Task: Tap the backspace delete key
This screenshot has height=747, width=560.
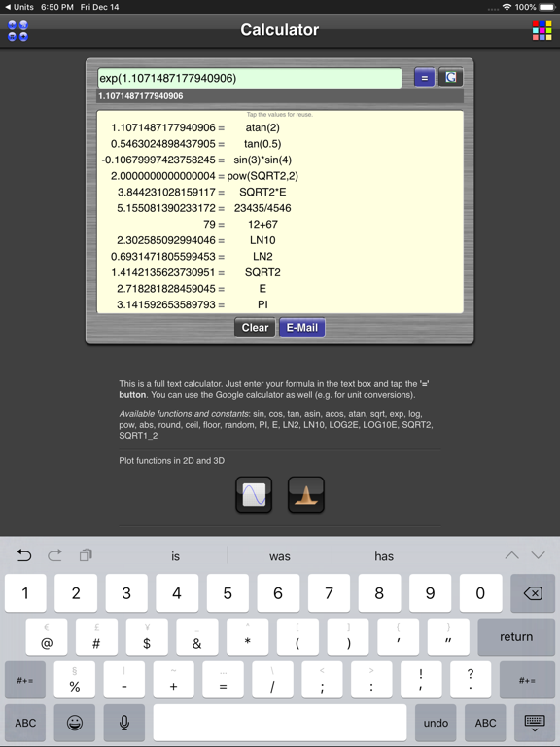Action: coord(533,593)
